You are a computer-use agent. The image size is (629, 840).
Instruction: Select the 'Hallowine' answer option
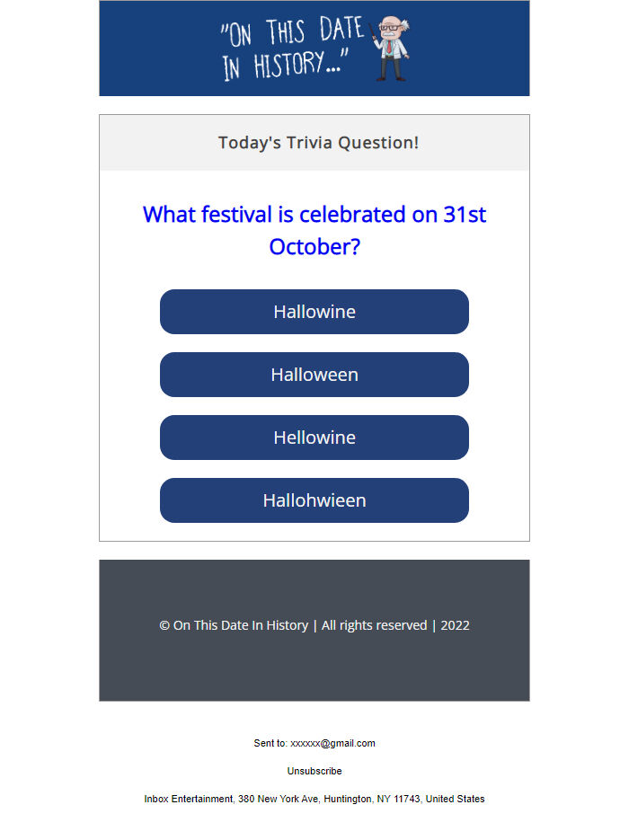point(314,312)
